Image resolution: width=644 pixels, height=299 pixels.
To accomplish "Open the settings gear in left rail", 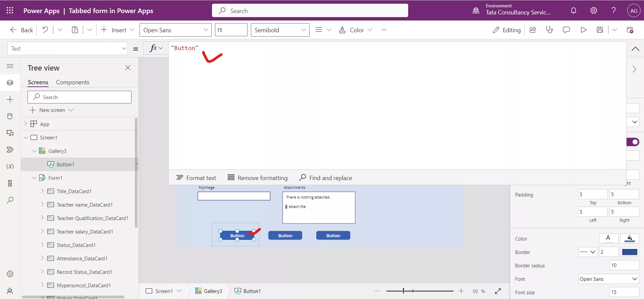I will click(10, 274).
